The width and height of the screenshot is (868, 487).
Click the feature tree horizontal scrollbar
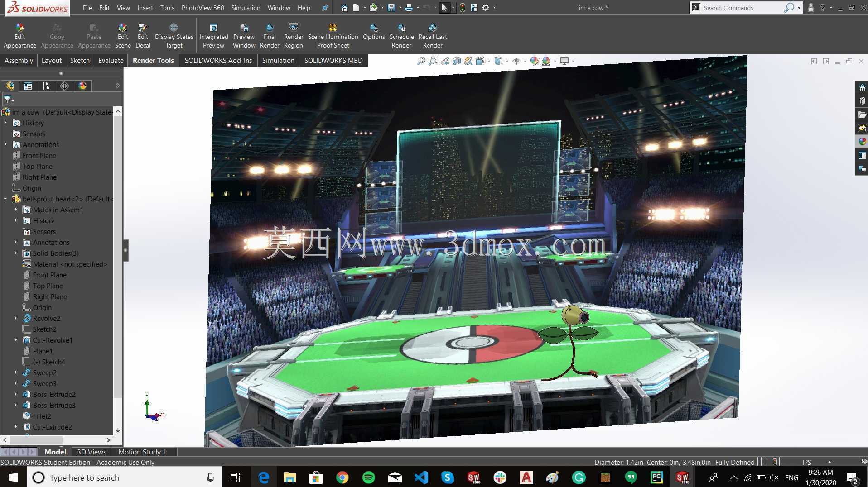[x=57, y=440]
